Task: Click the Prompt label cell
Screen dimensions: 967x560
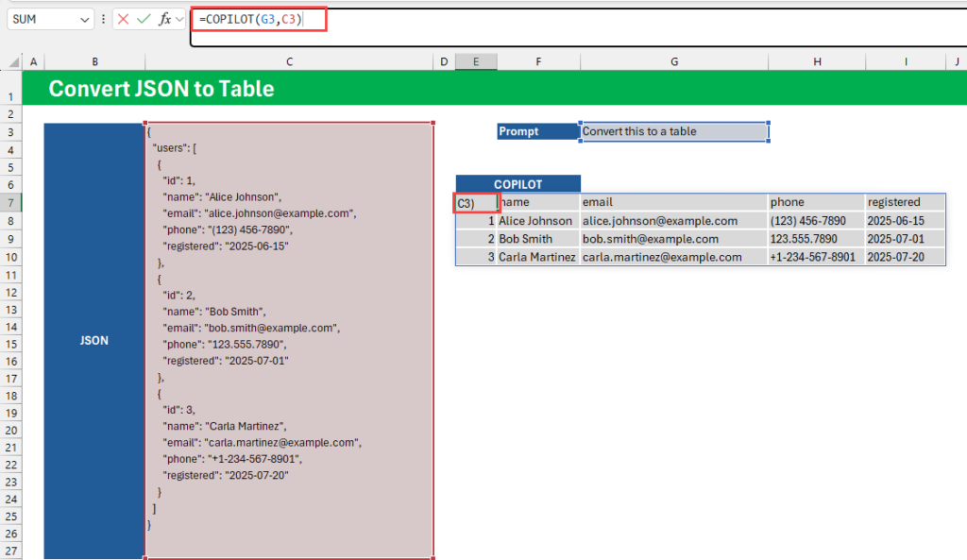Action: (x=538, y=131)
